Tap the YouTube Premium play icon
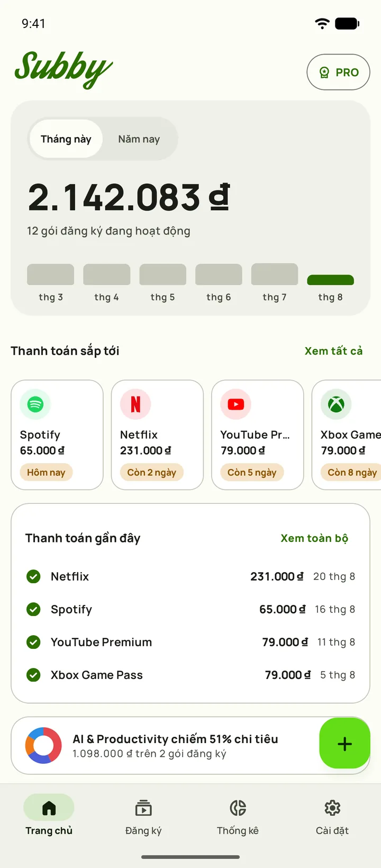 (x=236, y=404)
